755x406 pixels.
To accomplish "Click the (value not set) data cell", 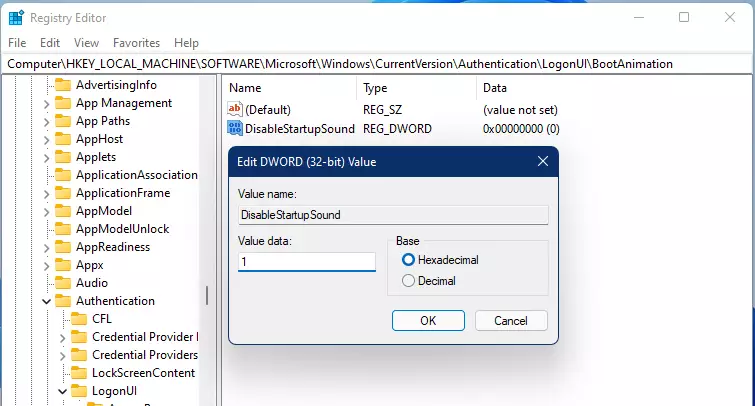I will point(520,110).
